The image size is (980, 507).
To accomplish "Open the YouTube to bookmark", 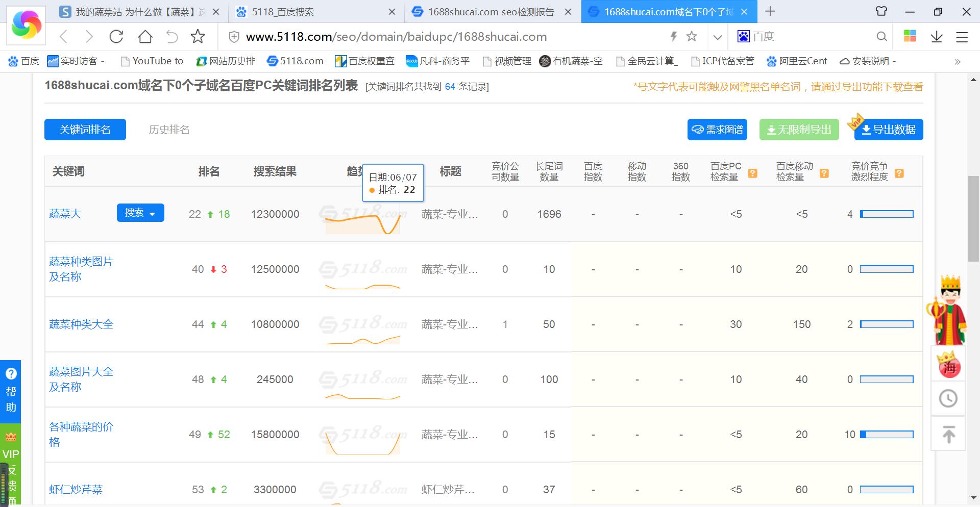I will (152, 61).
